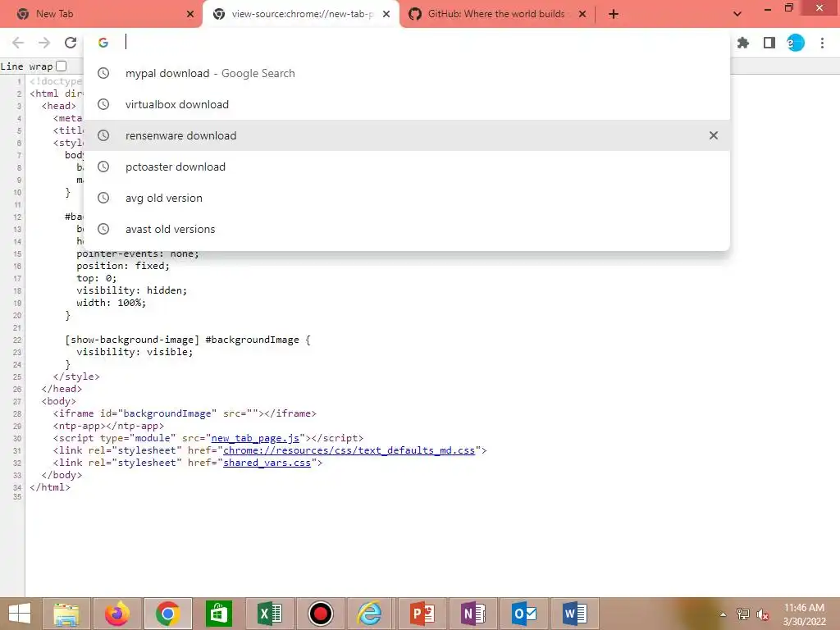Close the GitHub tab
Viewport: 840px width, 630px height.
point(582,14)
